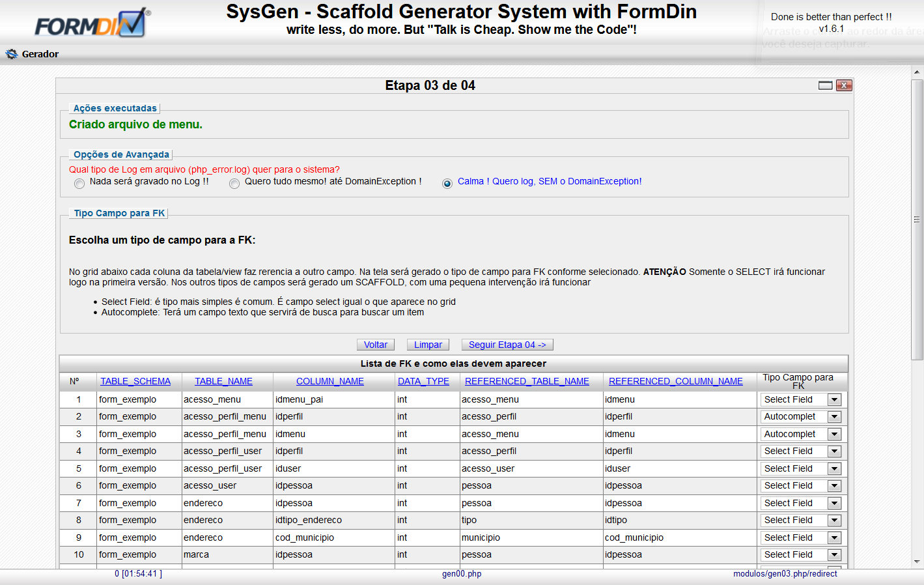Image resolution: width=924 pixels, height=585 pixels.
Task: Click the 'Ações executadas' legend
Action: (x=115, y=108)
